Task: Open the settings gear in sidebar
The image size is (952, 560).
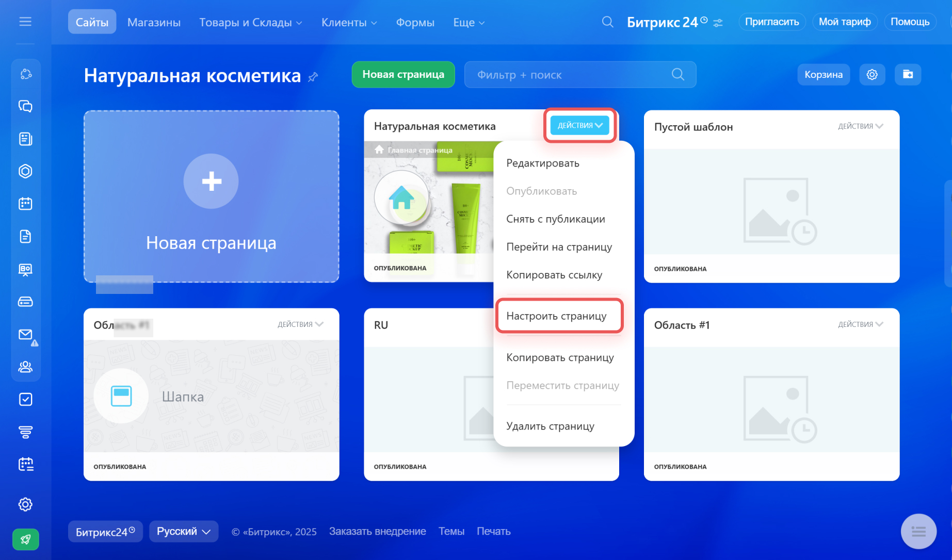Action: (25, 504)
